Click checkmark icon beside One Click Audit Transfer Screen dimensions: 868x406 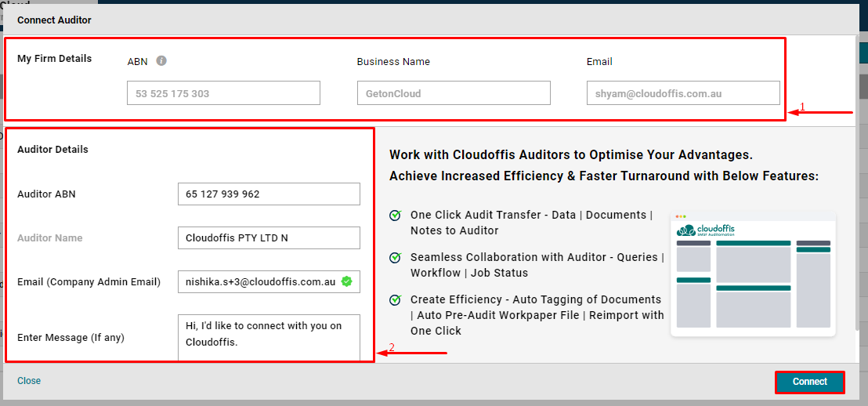click(396, 215)
